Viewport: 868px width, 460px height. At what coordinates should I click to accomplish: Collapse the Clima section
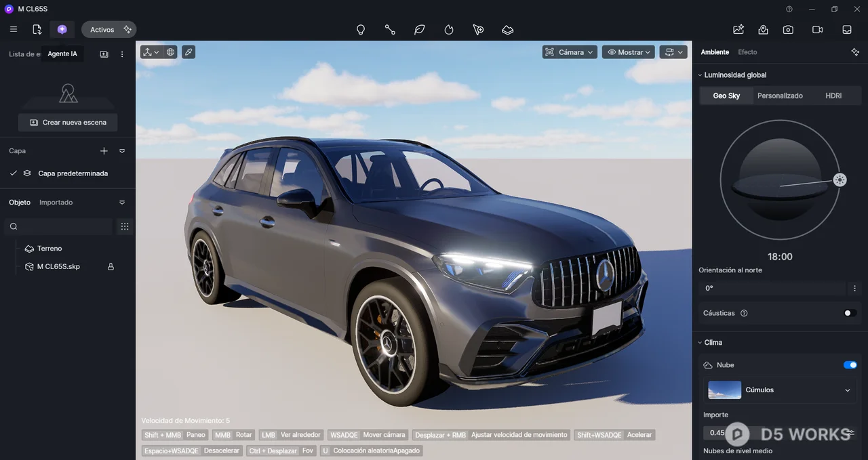(x=701, y=343)
